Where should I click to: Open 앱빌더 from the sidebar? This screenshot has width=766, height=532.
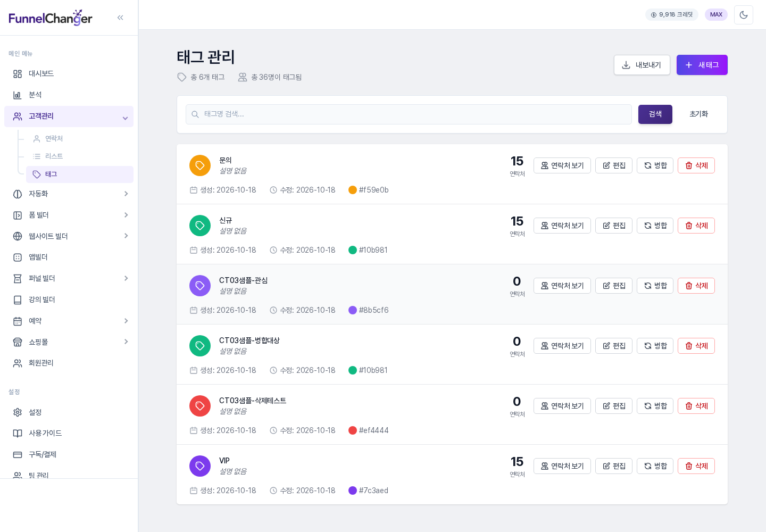pyautogui.click(x=69, y=257)
